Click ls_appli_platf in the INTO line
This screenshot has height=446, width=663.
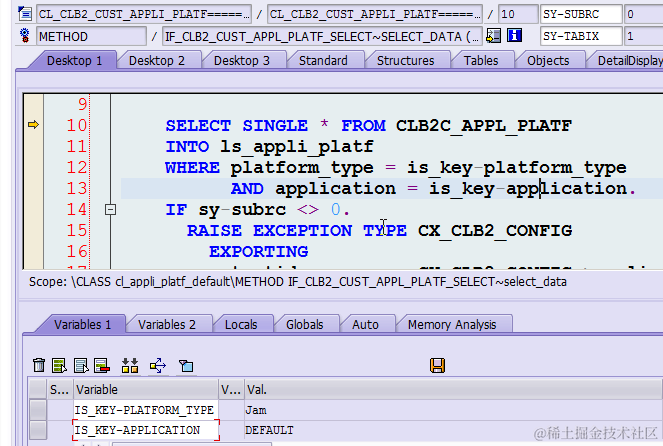click(296, 147)
